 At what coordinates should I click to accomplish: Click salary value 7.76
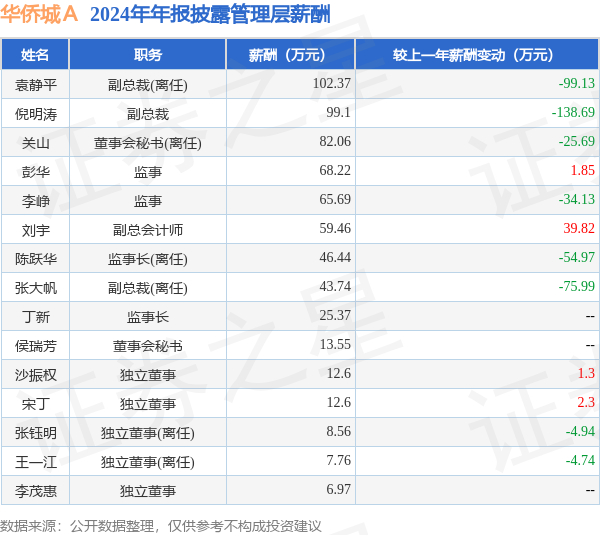coord(338,460)
